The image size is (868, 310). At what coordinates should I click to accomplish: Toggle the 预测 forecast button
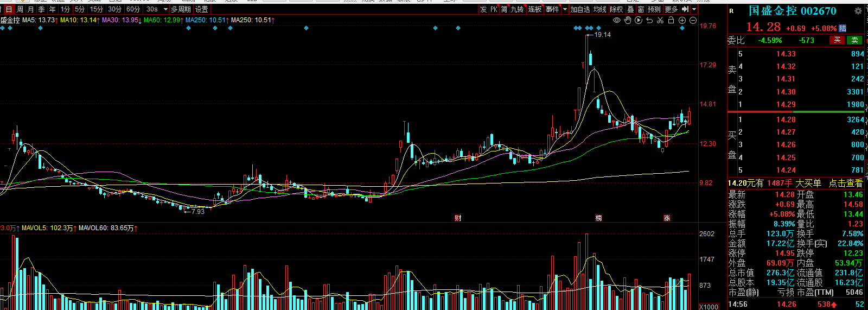(654, 9)
